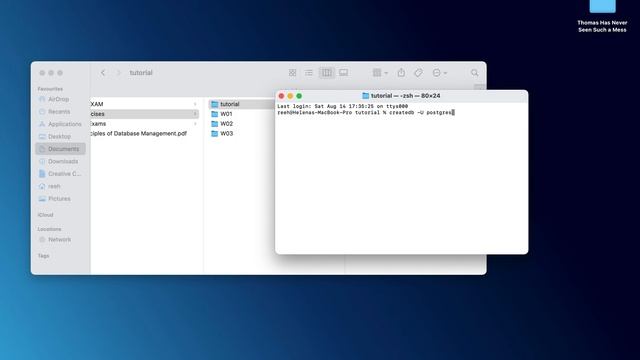Click the Finder Share icon
Viewport: 640px width, 360px height.
pos(401,73)
